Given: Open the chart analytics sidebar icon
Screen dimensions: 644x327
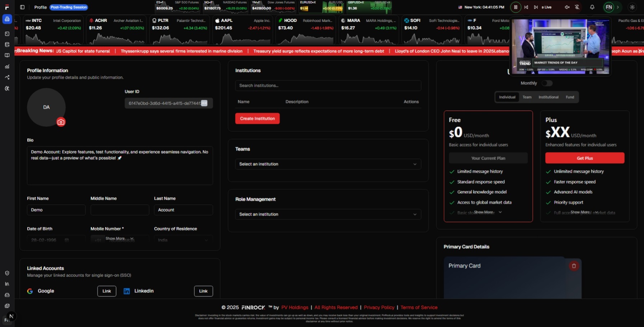Looking at the screenshot, I should [7, 67].
